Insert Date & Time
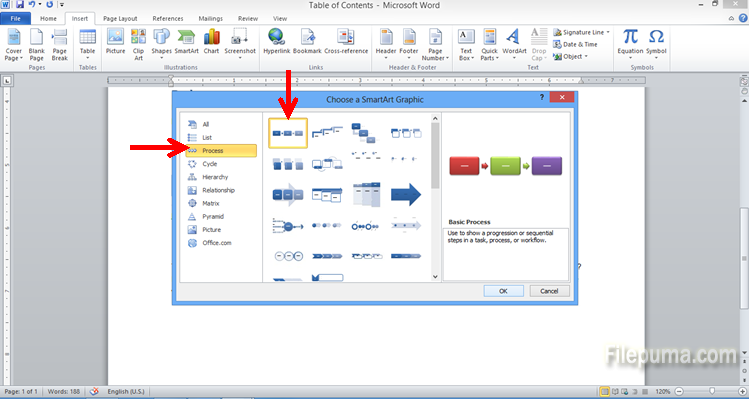This screenshot has width=751, height=399. (x=575, y=44)
